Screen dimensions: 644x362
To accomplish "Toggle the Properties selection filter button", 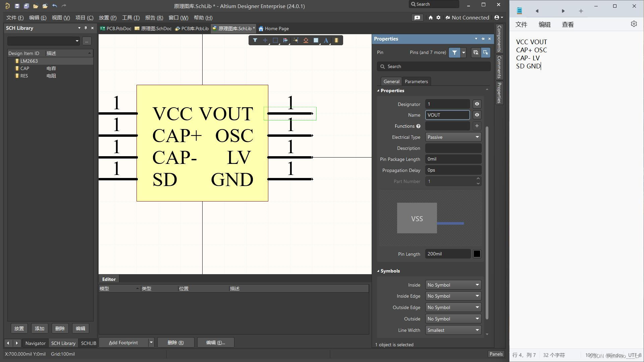I will pos(454,52).
